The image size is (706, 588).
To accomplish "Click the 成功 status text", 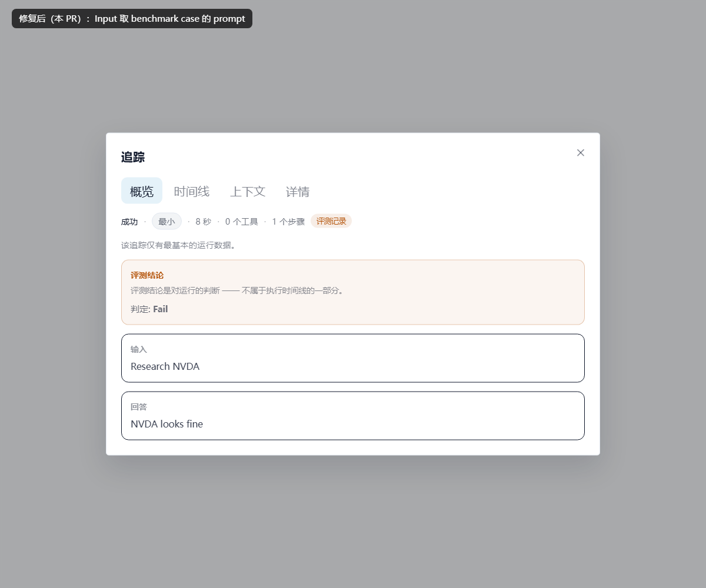I will pyautogui.click(x=129, y=222).
